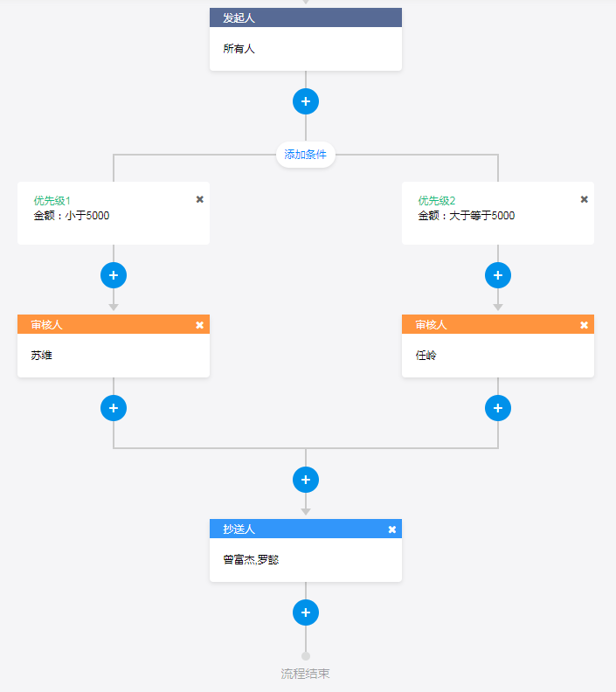Viewport: 616px width, 692px height.
Task: Click the 添加条件 button
Action: (306, 155)
